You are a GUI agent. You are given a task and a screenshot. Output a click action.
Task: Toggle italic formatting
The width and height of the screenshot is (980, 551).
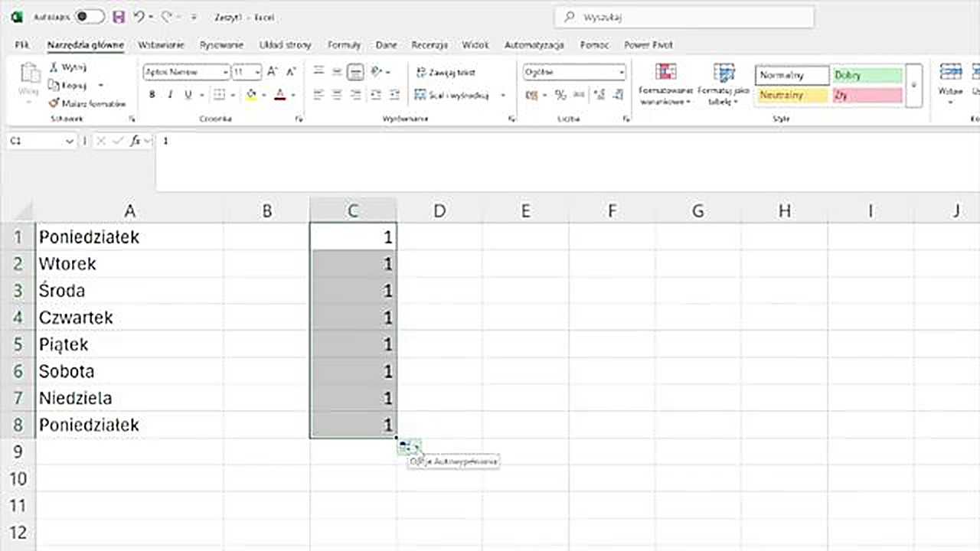pyautogui.click(x=170, y=95)
